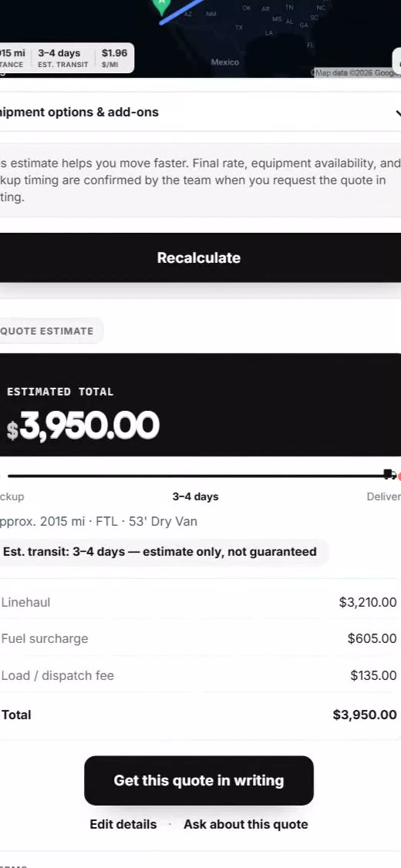Image resolution: width=401 pixels, height=868 pixels.
Task: Click the 3–4 days EST. TRANSIT stat
Action: click(62, 58)
